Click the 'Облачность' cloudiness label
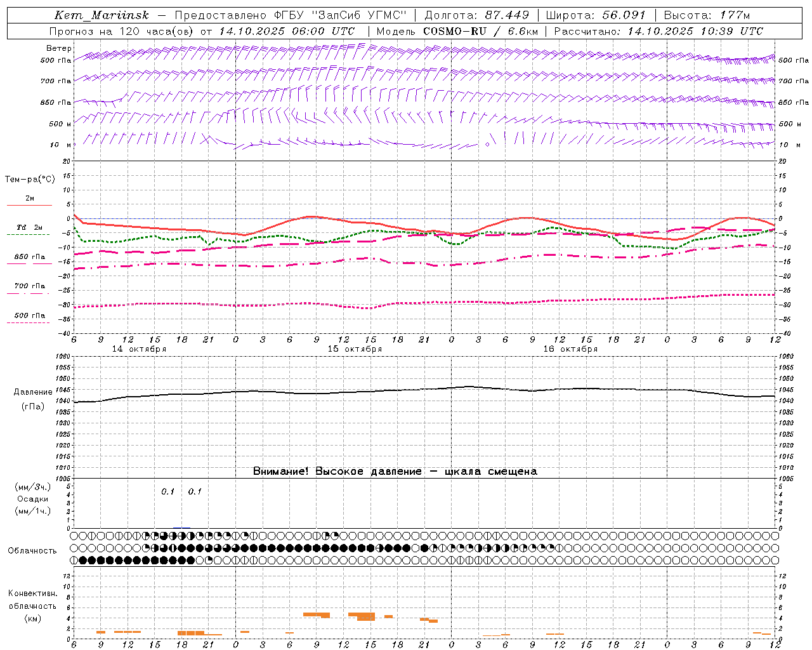Screen dimensions: 812x650 [32, 550]
